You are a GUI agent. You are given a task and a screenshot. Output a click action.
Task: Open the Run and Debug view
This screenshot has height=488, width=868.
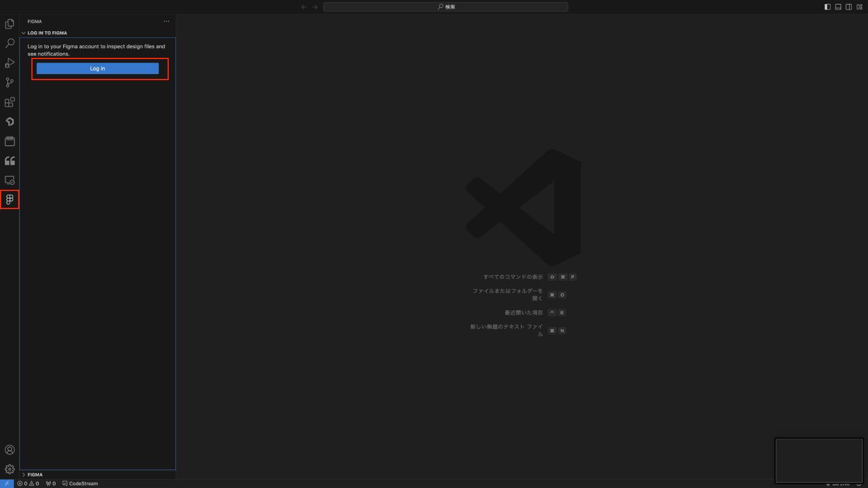coord(10,63)
